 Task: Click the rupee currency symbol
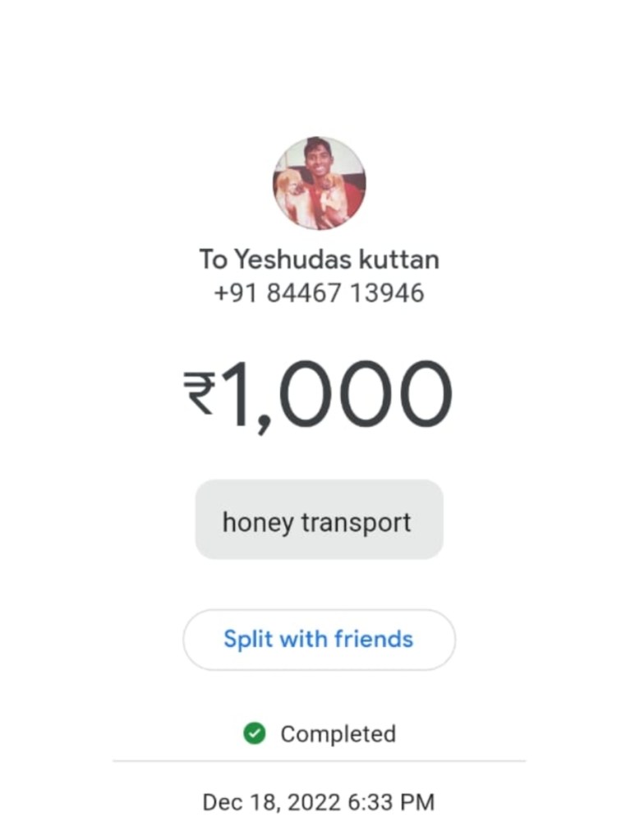tap(199, 392)
